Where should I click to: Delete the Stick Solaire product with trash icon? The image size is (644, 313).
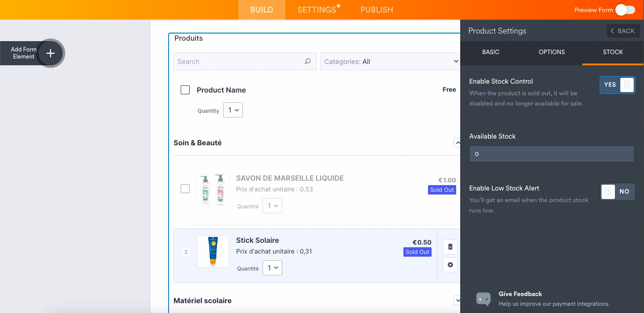click(x=450, y=247)
